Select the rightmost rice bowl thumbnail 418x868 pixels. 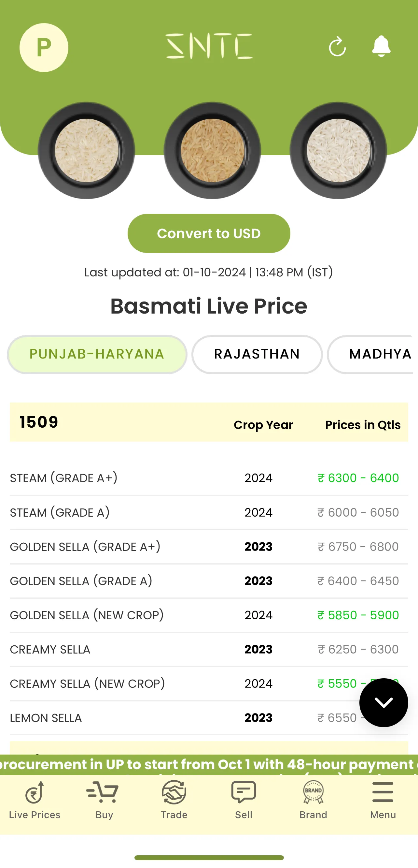pyautogui.click(x=338, y=151)
